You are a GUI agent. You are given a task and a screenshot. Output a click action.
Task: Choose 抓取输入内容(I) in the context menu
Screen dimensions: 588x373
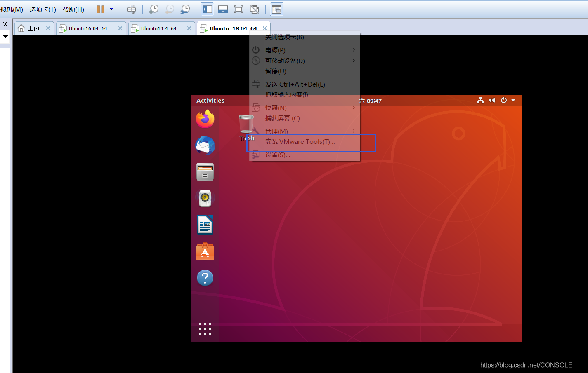click(x=305, y=94)
